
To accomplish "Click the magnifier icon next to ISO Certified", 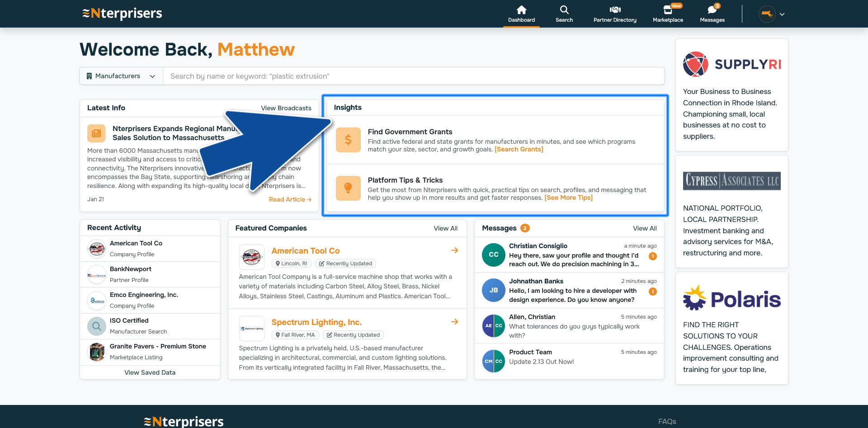I will click(x=96, y=326).
